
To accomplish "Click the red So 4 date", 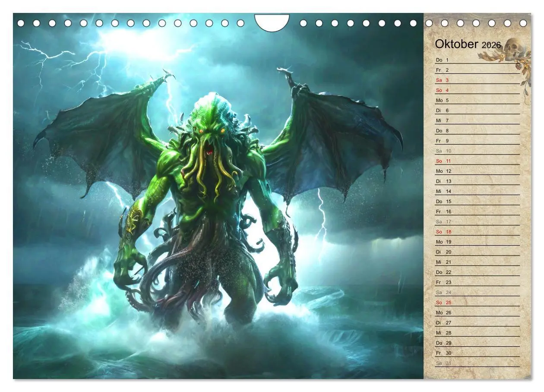I will point(443,90).
